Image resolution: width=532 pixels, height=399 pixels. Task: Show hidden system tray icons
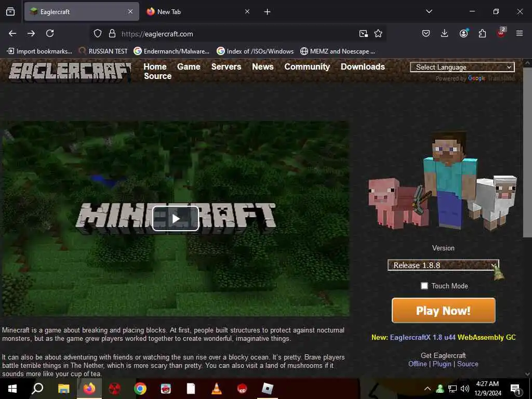click(428, 389)
